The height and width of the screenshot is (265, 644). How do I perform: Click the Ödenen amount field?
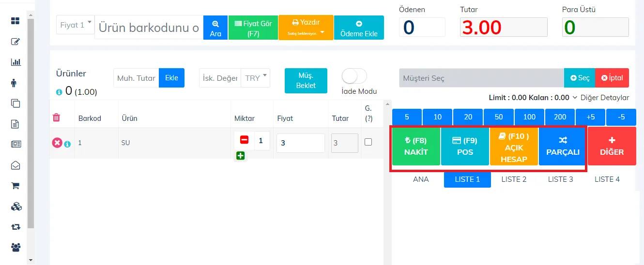click(x=422, y=27)
